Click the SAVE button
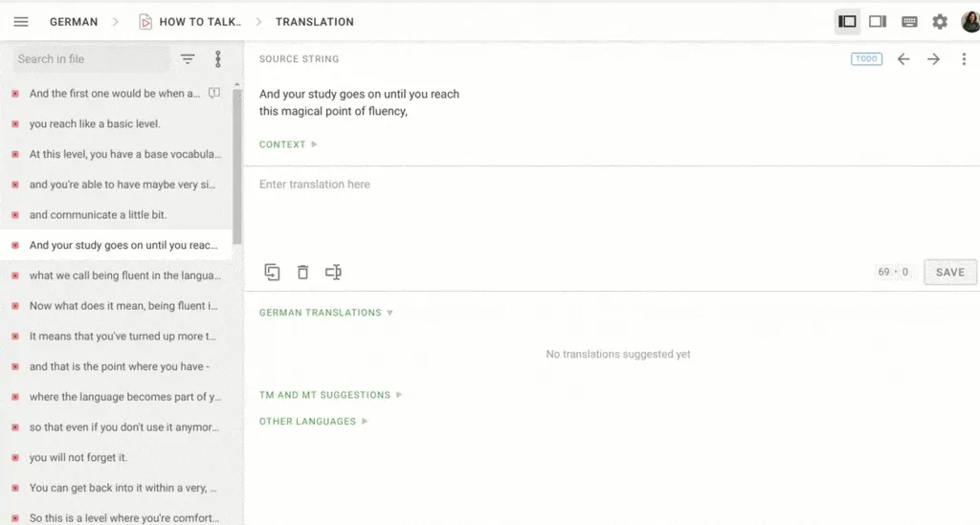Viewport: 980px width, 525px height. 949,273
